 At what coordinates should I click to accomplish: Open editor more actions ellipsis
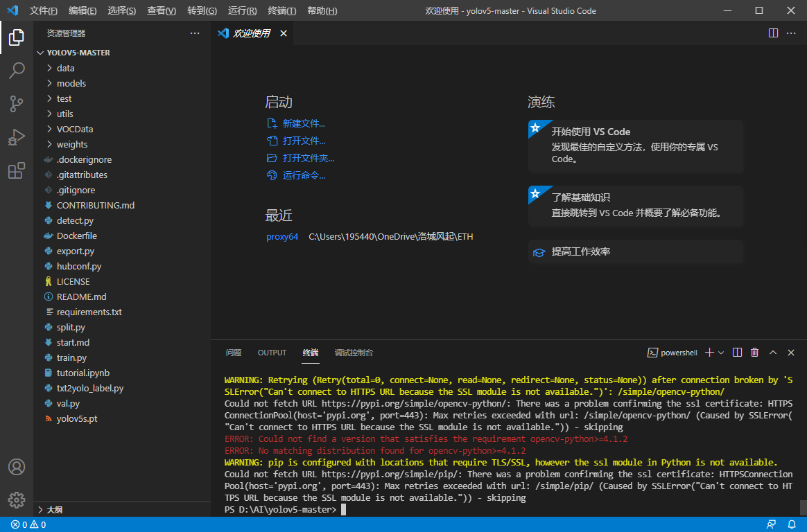(791, 33)
